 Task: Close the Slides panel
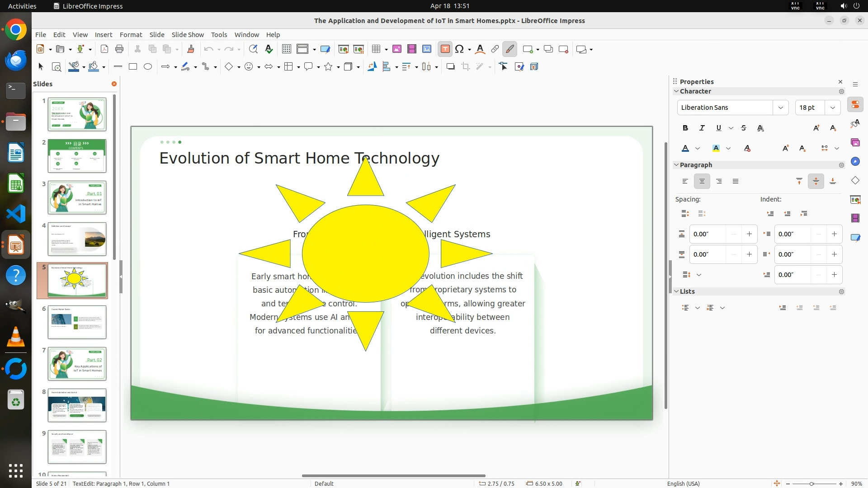114,84
